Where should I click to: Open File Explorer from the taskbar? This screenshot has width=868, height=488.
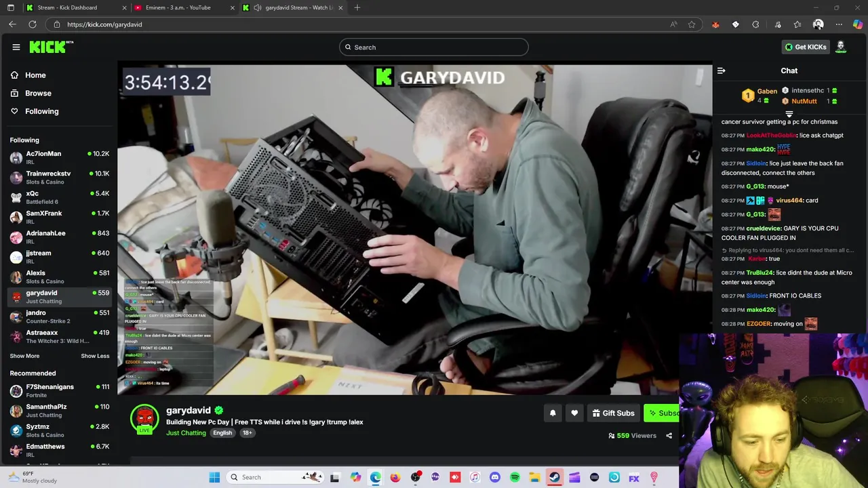534,477
